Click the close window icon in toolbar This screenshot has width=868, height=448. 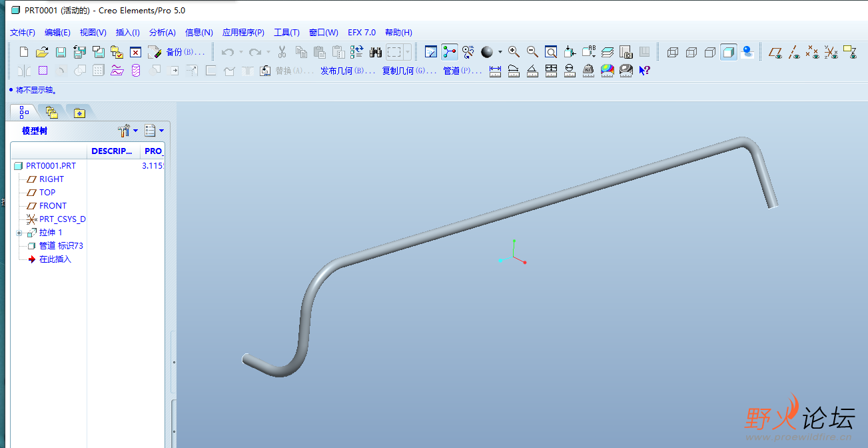click(x=135, y=52)
